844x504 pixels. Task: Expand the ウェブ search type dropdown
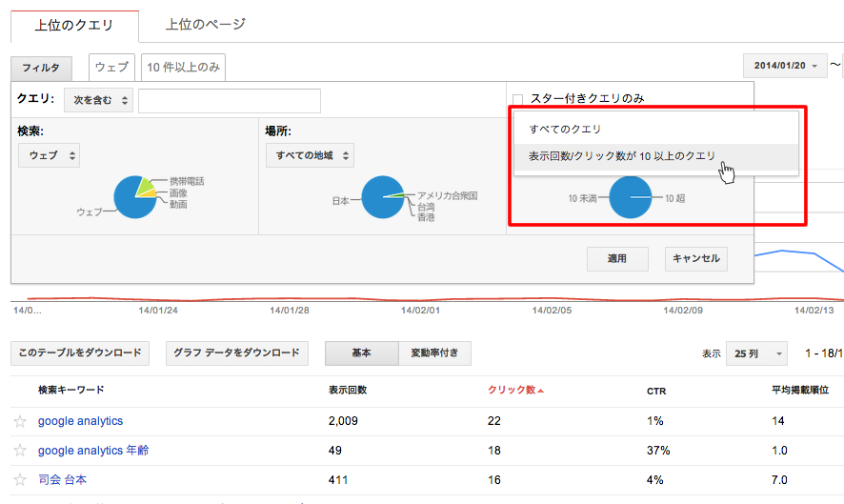49,155
